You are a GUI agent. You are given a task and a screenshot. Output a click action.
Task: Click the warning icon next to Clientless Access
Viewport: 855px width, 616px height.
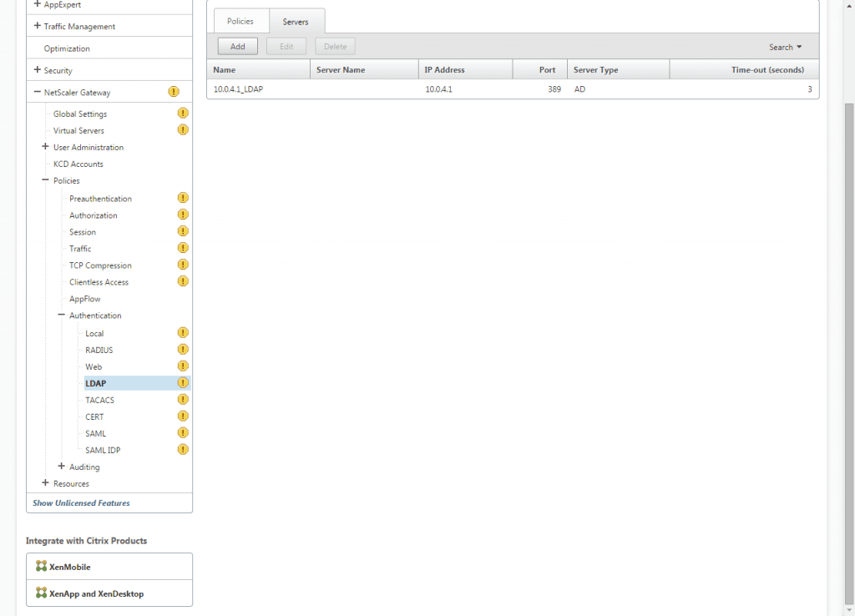tap(183, 281)
